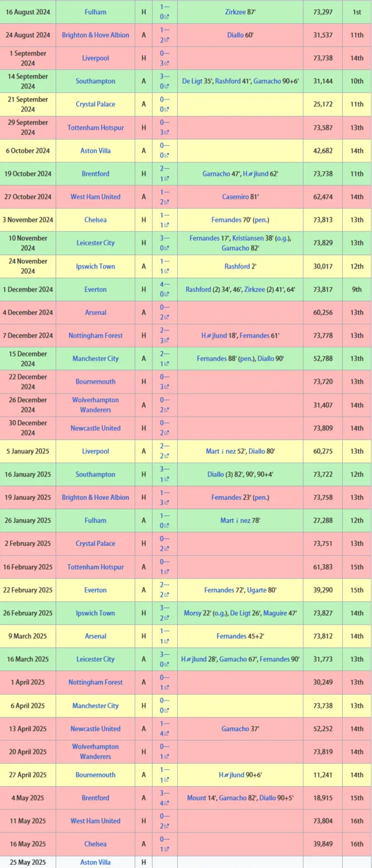
Task: Open Crystal Palace link, 2 February 2025 row
Action: pyautogui.click(x=95, y=543)
